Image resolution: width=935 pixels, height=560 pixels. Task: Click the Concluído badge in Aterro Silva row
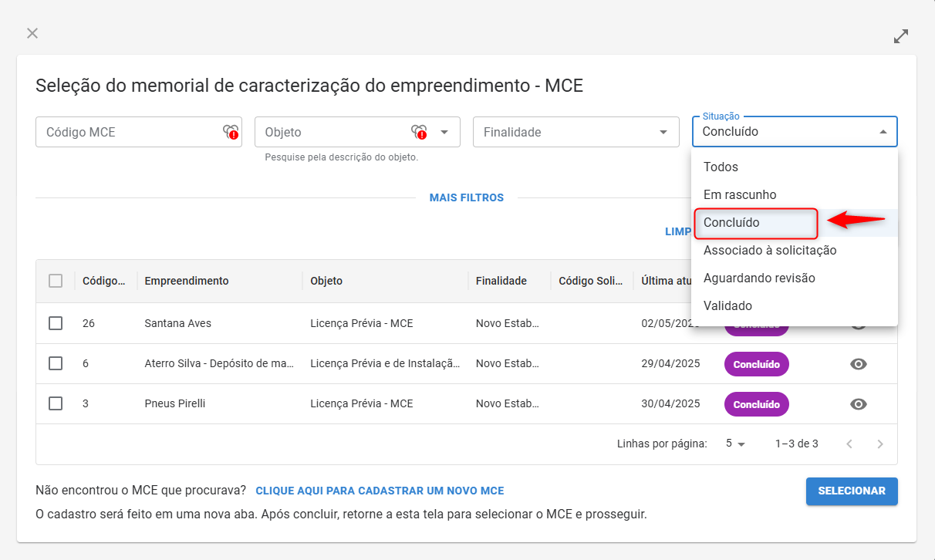[x=757, y=364]
